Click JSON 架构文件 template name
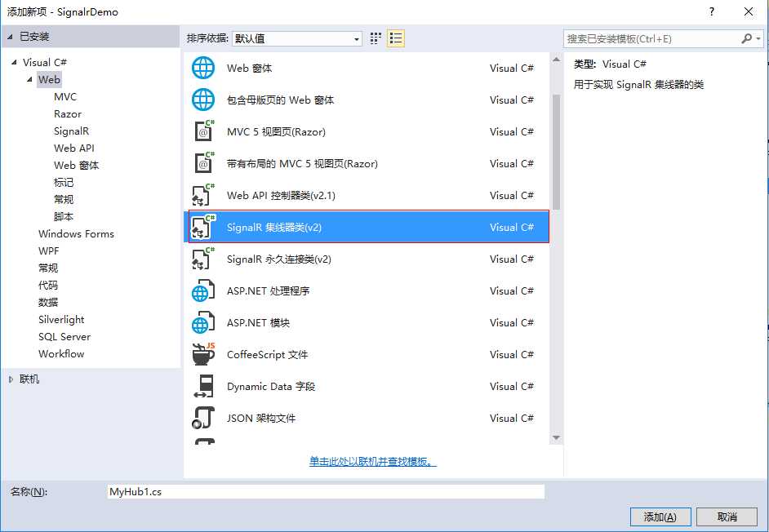769x532 pixels. (261, 419)
